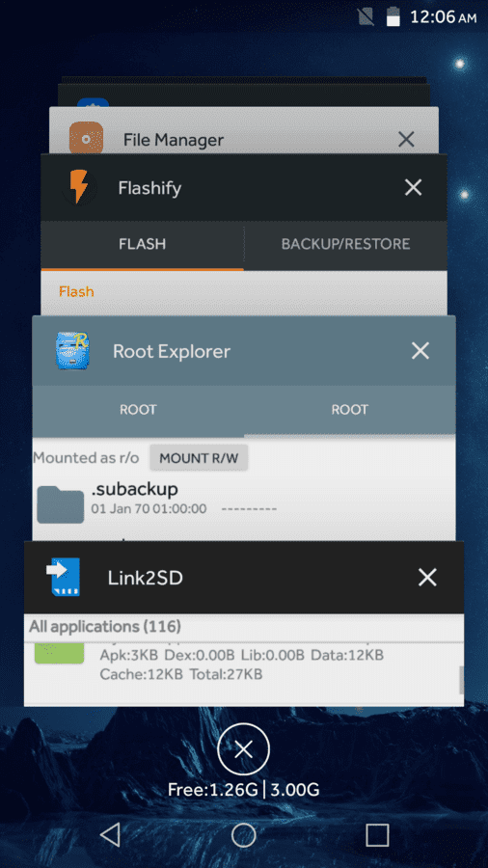Tap the Flashify lightning bolt icon

(x=80, y=187)
